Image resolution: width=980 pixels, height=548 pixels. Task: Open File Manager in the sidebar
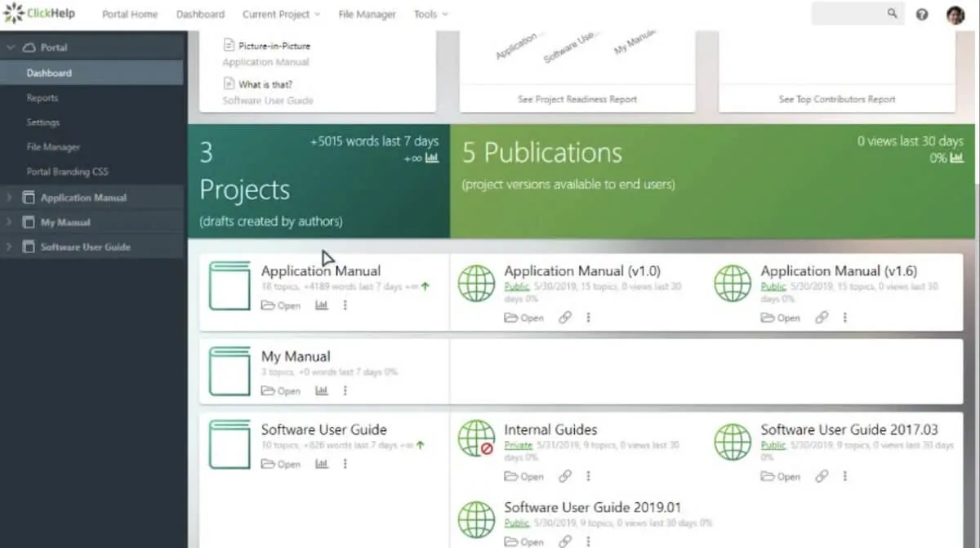click(53, 147)
